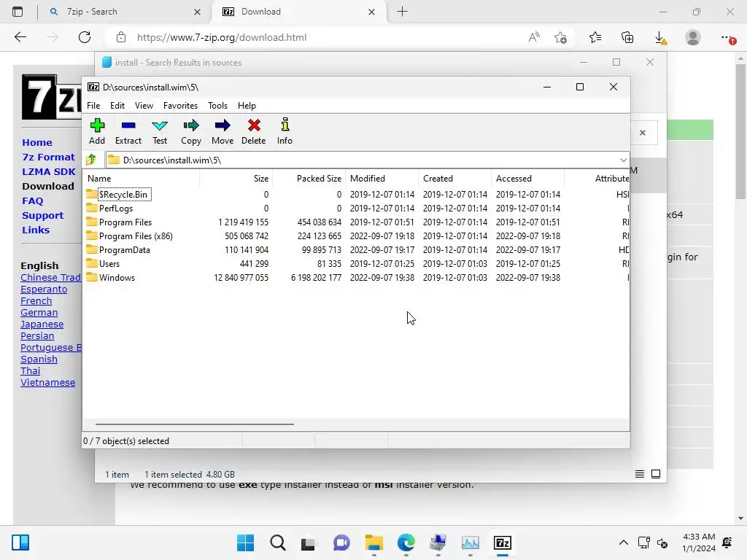Switch to Microsoft Edge on the taskbar

(x=406, y=542)
